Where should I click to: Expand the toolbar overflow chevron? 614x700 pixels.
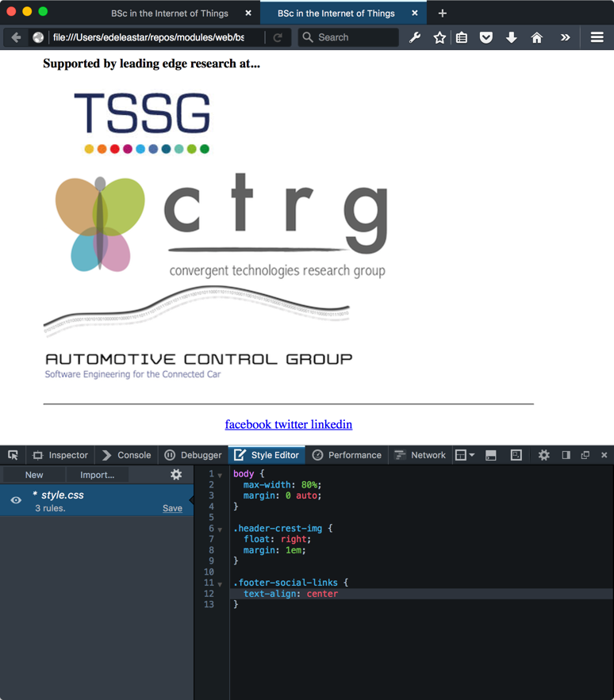pyautogui.click(x=565, y=37)
